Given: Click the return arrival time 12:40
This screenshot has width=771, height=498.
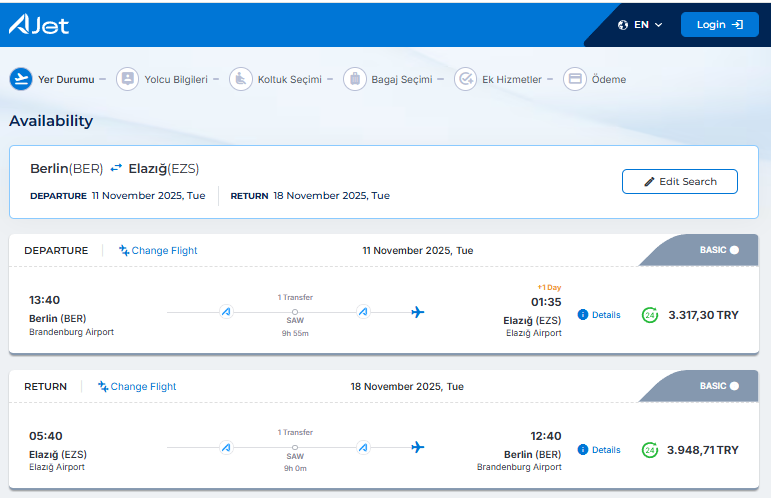Looking at the screenshot, I should (546, 436).
